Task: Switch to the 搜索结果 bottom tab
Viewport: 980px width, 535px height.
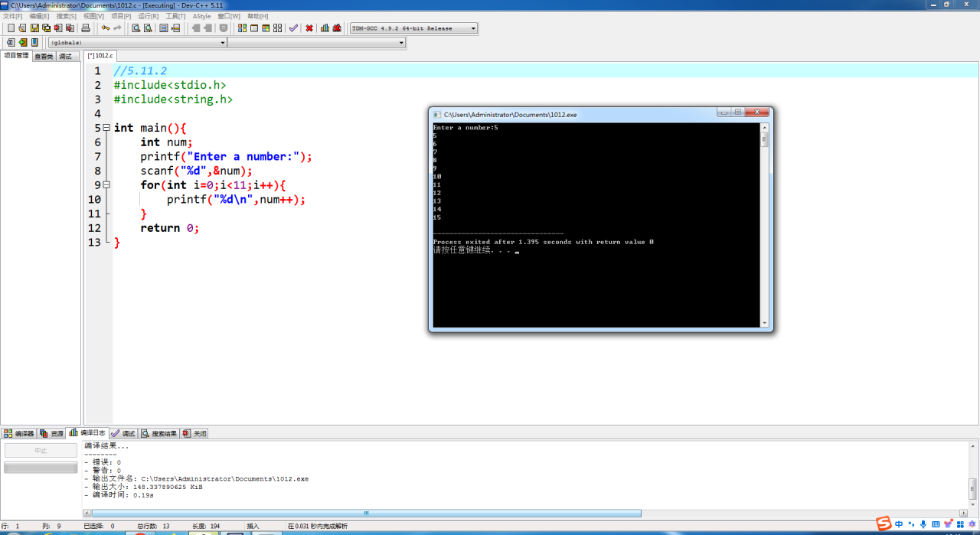Action: point(158,433)
